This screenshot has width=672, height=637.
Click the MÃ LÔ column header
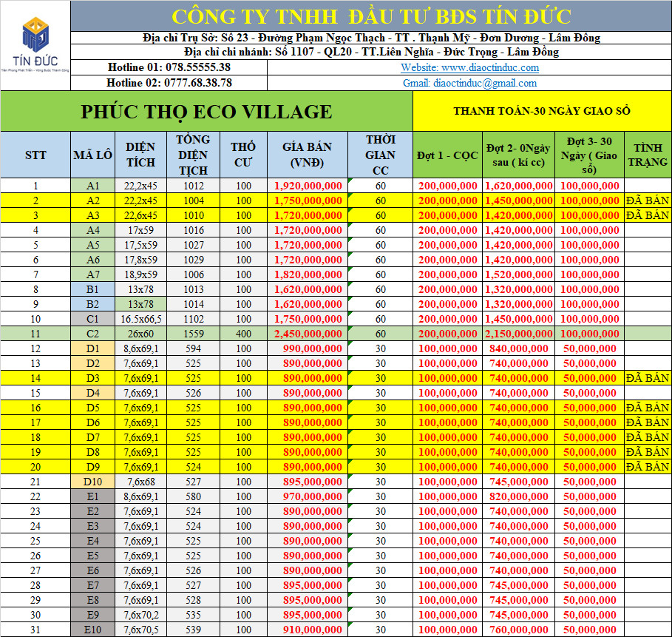point(92,155)
